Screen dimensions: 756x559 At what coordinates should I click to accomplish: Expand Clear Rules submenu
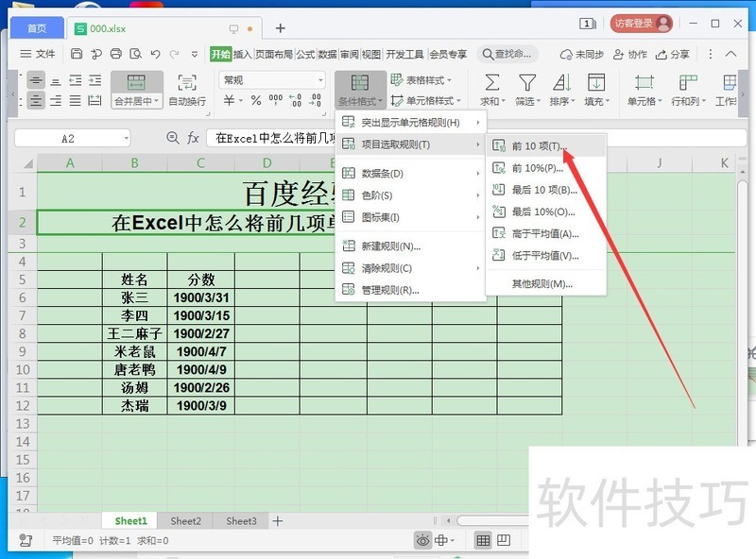pyautogui.click(x=411, y=268)
